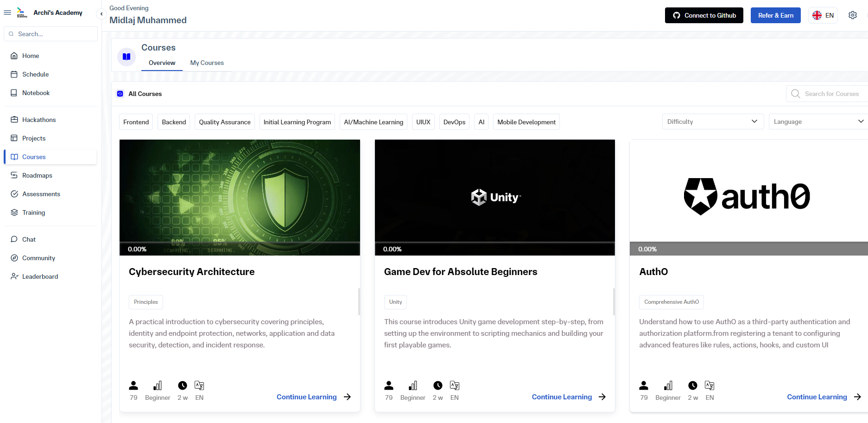Screen dimensions: 868x423
Task: Open the Cybersecurity Architecture title
Action: (x=192, y=272)
